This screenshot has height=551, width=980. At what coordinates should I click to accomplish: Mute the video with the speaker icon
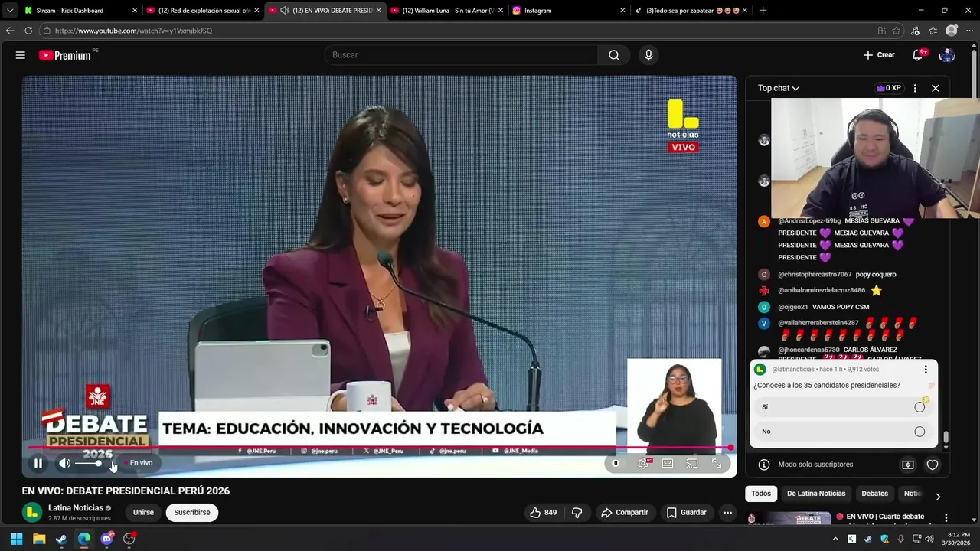click(65, 463)
